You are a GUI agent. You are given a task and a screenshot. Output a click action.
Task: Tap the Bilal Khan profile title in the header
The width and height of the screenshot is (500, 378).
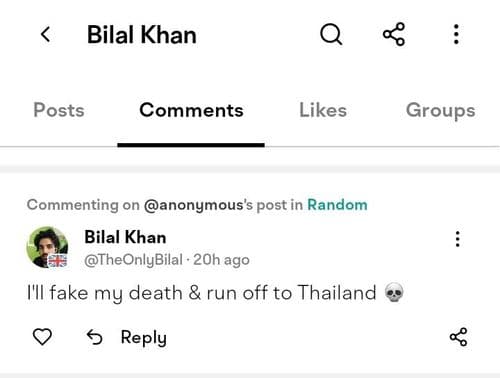[x=142, y=34]
